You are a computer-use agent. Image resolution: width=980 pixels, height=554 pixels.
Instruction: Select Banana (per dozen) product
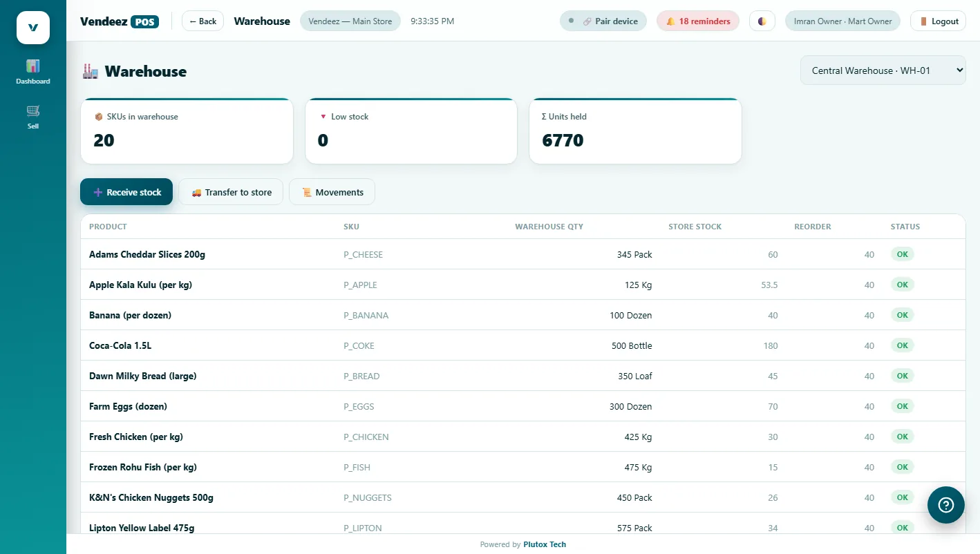[x=130, y=315]
